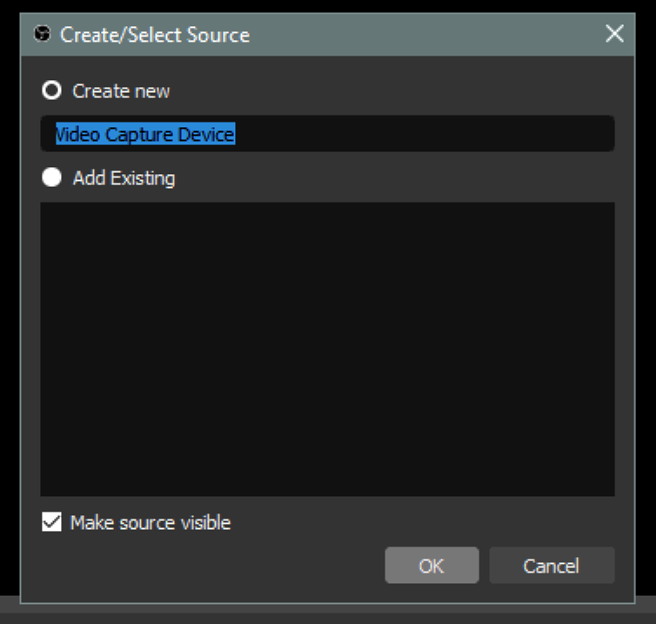This screenshot has height=624, width=656.
Task: Click the Create new label text
Action: pyautogui.click(x=121, y=91)
